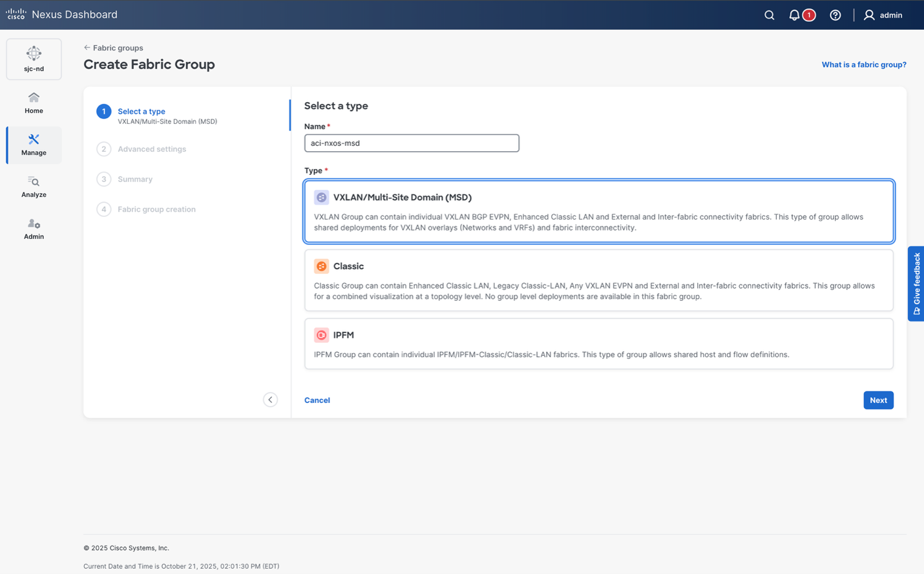Select the IPFM fabric group type card
Image resolution: width=924 pixels, height=574 pixels.
click(x=598, y=343)
